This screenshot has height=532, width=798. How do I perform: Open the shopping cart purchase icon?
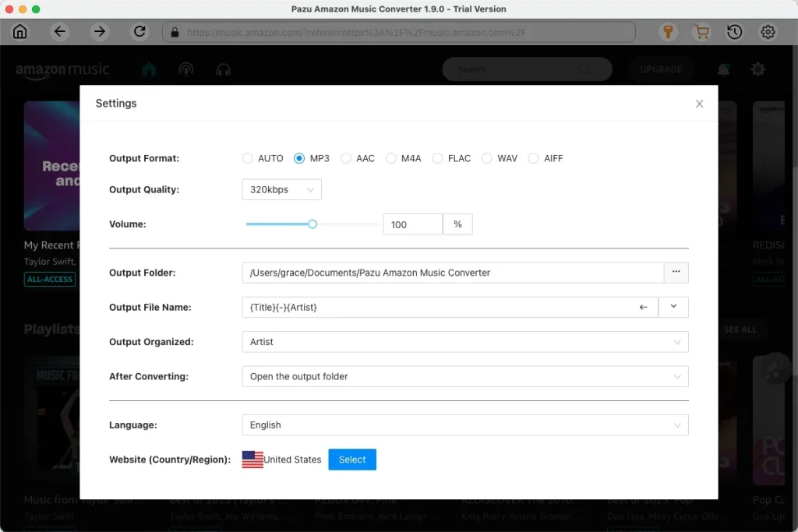[x=701, y=32]
